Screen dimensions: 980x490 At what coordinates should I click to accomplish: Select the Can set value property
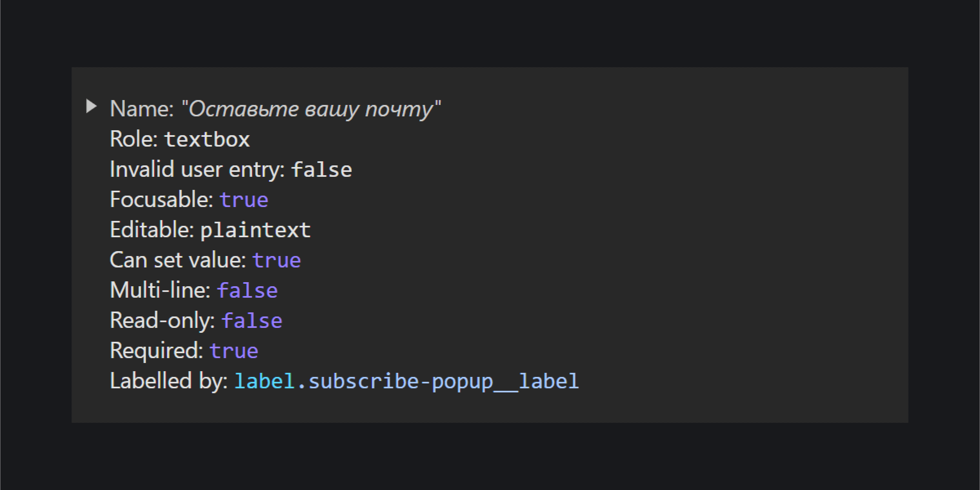pyautogui.click(x=205, y=260)
